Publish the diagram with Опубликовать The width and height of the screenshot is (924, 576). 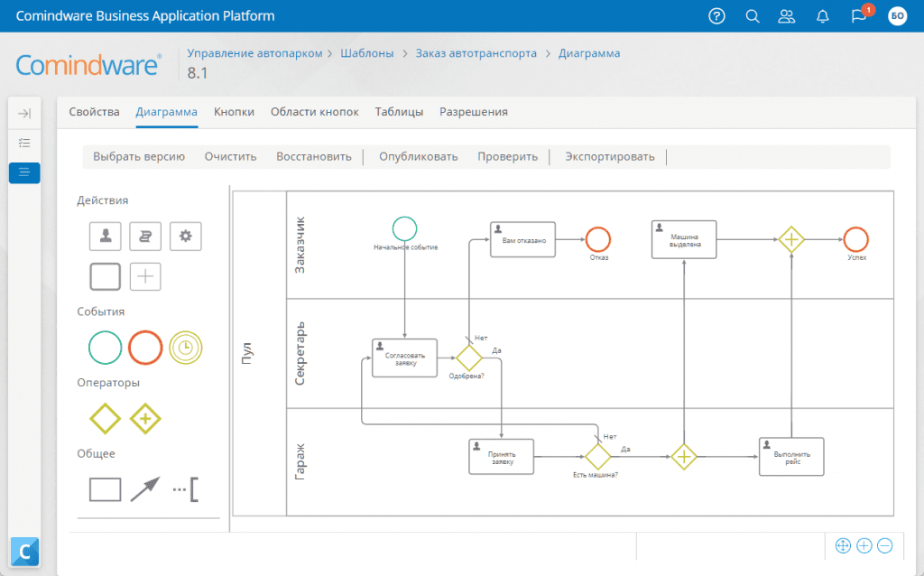click(x=418, y=155)
